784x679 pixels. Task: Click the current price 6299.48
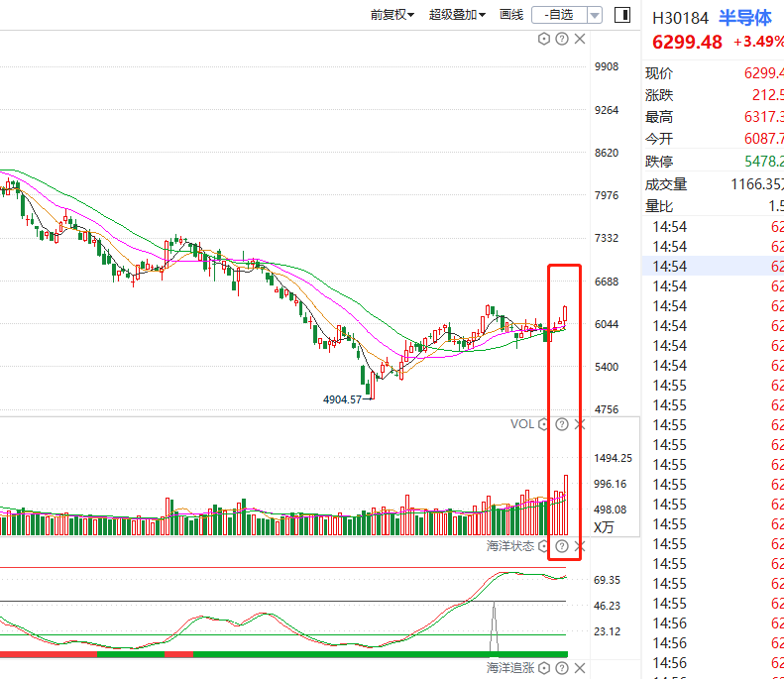[688, 43]
